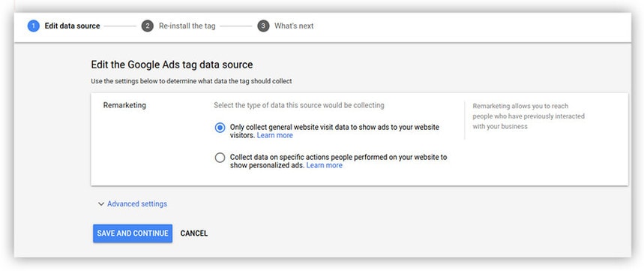
Task: Click the general website visit data option text
Action: click(x=334, y=131)
